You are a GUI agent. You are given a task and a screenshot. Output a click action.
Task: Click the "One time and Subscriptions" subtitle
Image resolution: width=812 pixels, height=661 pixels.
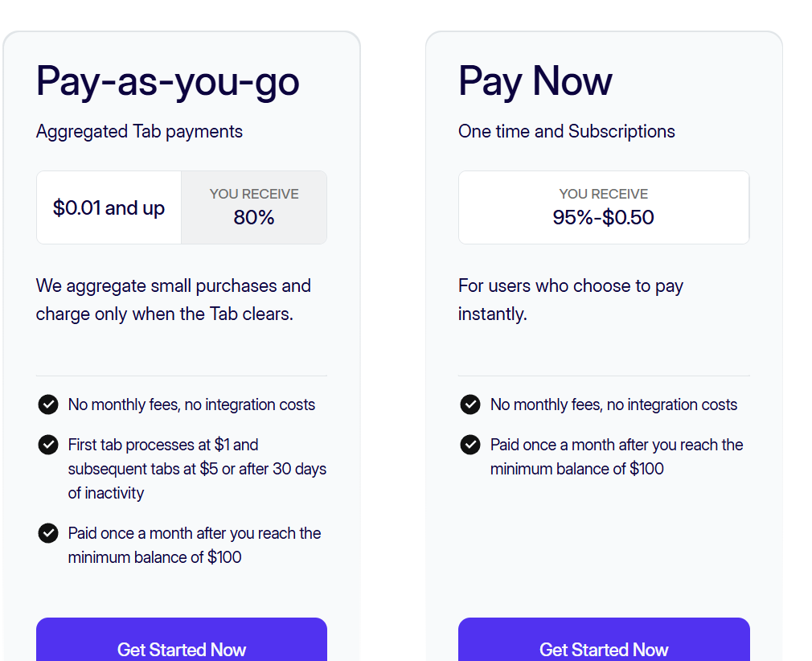tap(567, 131)
